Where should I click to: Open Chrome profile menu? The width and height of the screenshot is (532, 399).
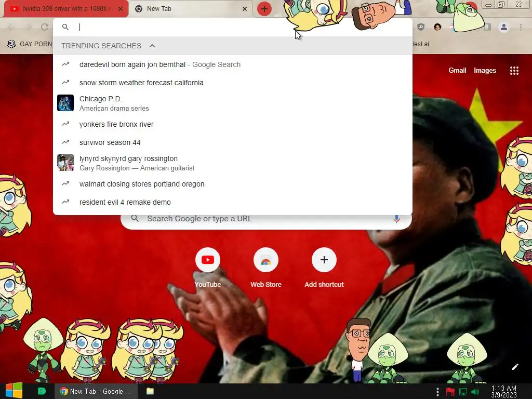[504, 27]
